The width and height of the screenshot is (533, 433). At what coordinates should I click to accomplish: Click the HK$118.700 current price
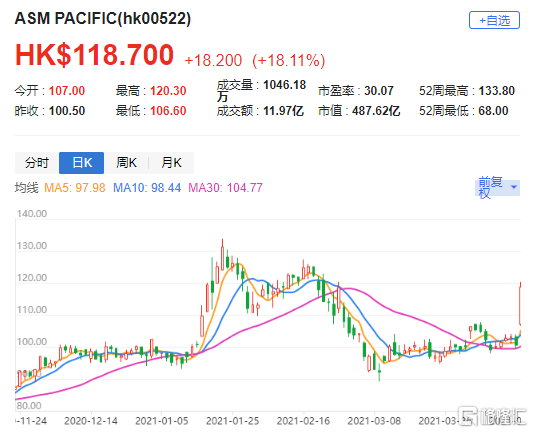[94, 55]
